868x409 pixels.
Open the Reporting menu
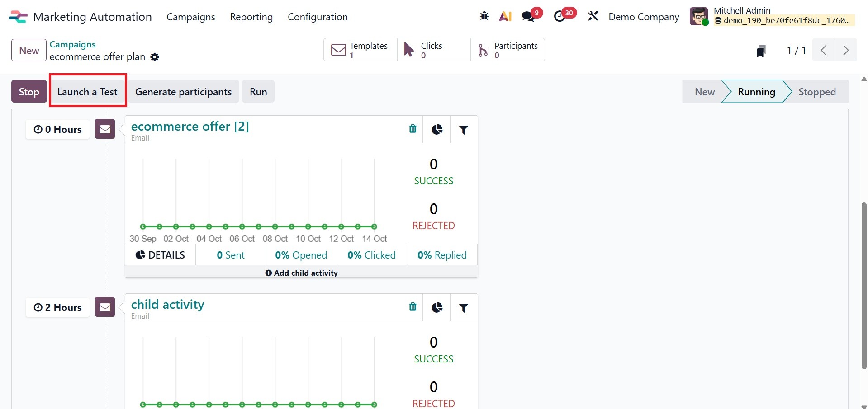tap(251, 17)
